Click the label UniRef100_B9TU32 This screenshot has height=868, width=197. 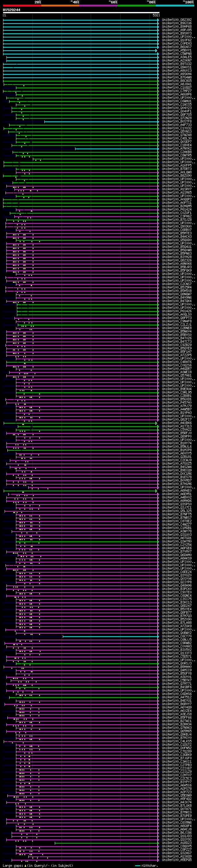177,64
